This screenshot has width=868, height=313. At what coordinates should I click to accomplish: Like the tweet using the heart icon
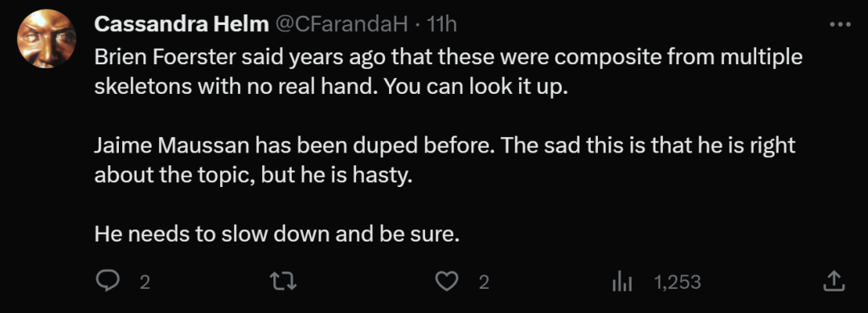(445, 282)
